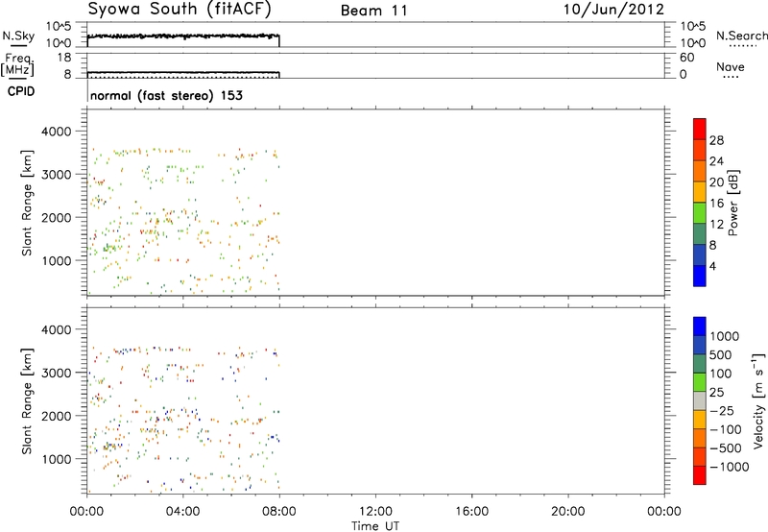Image resolution: width=768 pixels, height=532 pixels.
Task: Click the "28" label on power colorbar
Action: tap(716, 140)
